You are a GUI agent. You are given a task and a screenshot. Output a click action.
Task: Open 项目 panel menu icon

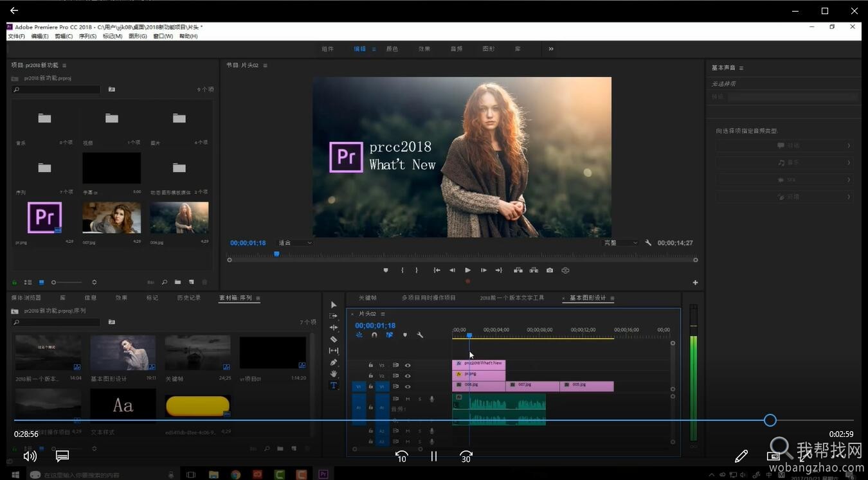tap(64, 66)
